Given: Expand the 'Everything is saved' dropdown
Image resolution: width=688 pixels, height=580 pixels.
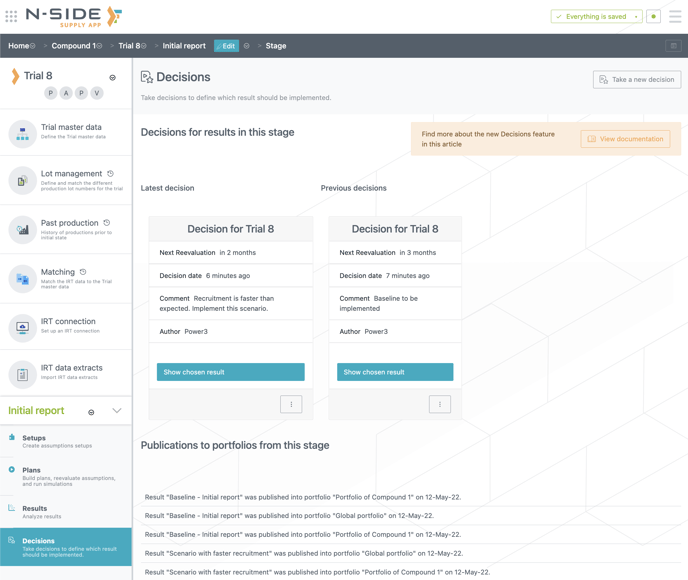Looking at the screenshot, I should pos(636,17).
